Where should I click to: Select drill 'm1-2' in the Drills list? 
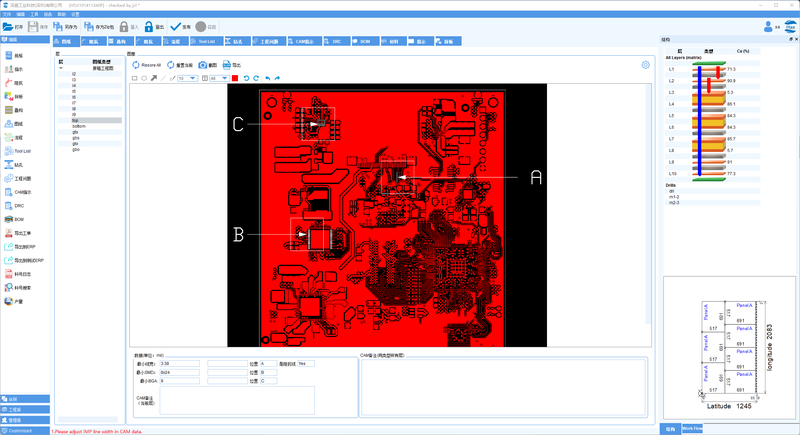click(x=674, y=197)
